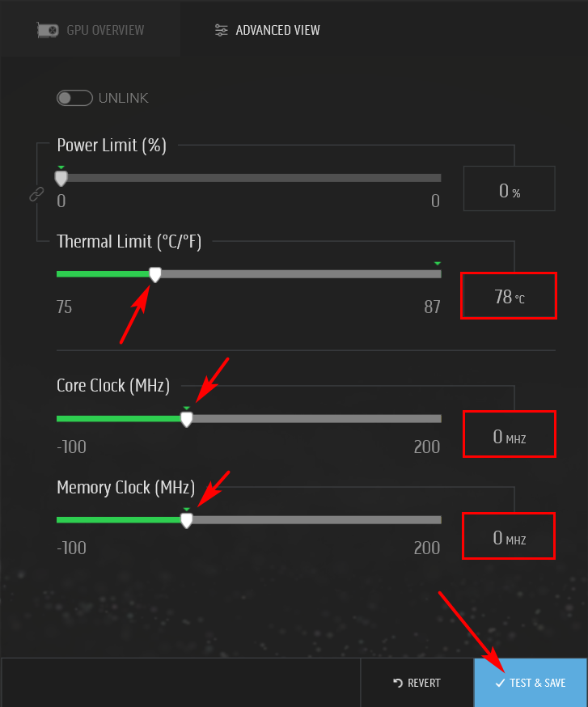Select the Core Clock MHz value field
The image size is (588, 707).
point(509,437)
